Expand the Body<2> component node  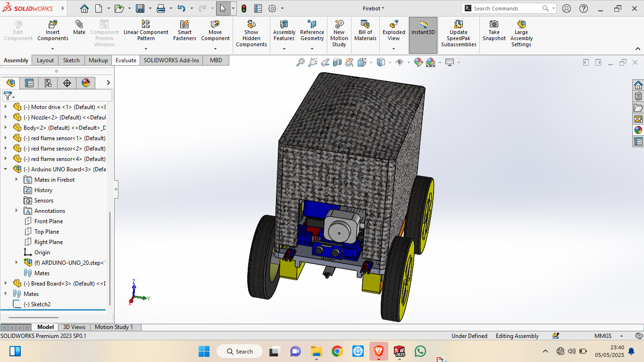point(6,128)
